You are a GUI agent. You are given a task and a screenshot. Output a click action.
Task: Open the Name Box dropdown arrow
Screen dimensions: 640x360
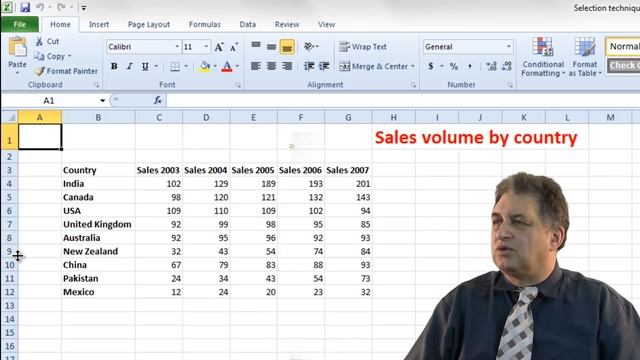point(102,100)
